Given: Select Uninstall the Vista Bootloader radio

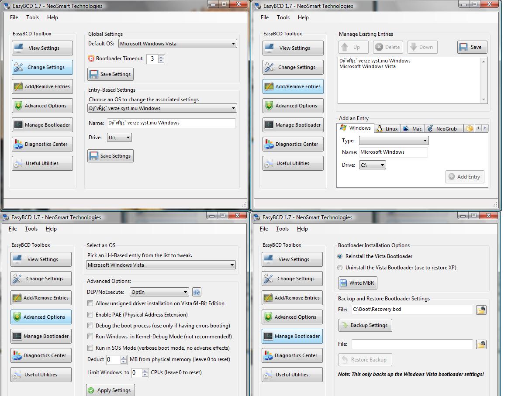Looking at the screenshot, I should [340, 268].
